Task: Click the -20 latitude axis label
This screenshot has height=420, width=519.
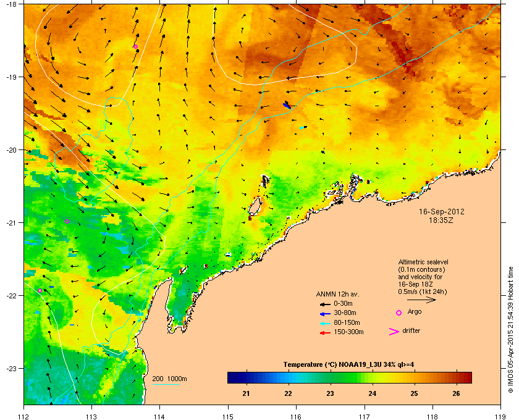Action: point(11,150)
